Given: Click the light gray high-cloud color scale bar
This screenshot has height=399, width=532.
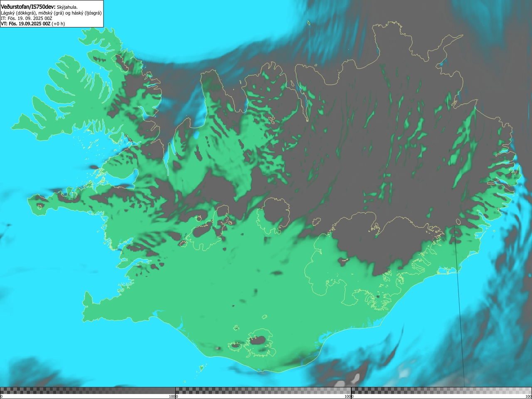Looking at the screenshot, I should pyautogui.click(x=441, y=391).
